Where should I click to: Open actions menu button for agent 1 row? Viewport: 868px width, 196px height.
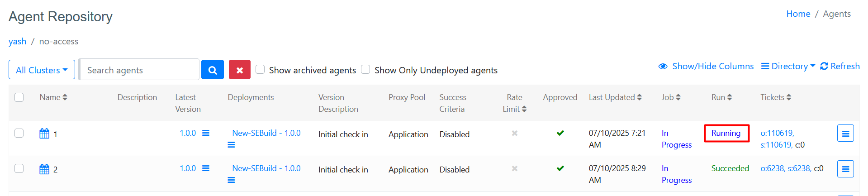845,134
